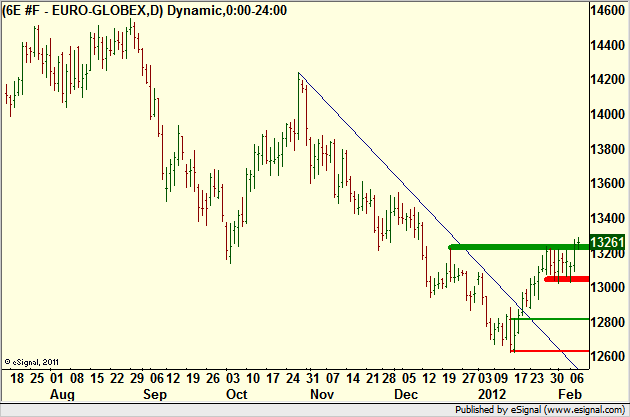Click the 14000 price axis label
This screenshot has height=417, width=630.
coord(609,115)
